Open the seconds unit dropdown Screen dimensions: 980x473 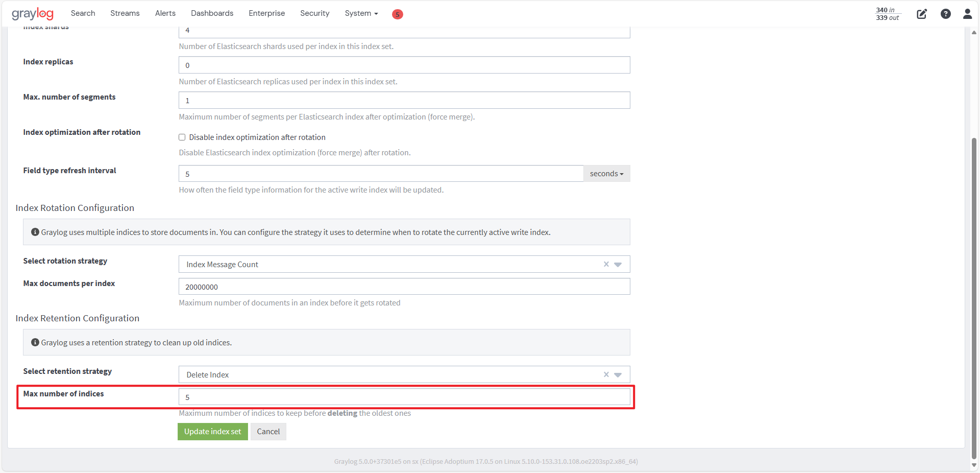pos(606,174)
